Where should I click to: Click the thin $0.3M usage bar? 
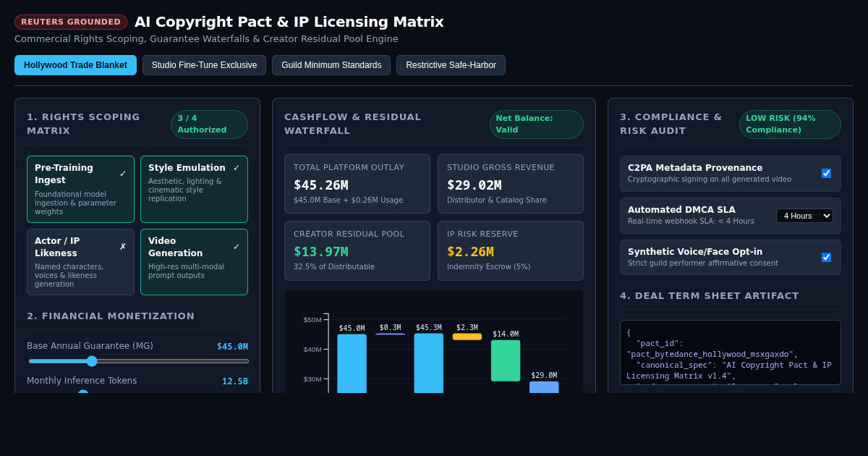tap(391, 334)
